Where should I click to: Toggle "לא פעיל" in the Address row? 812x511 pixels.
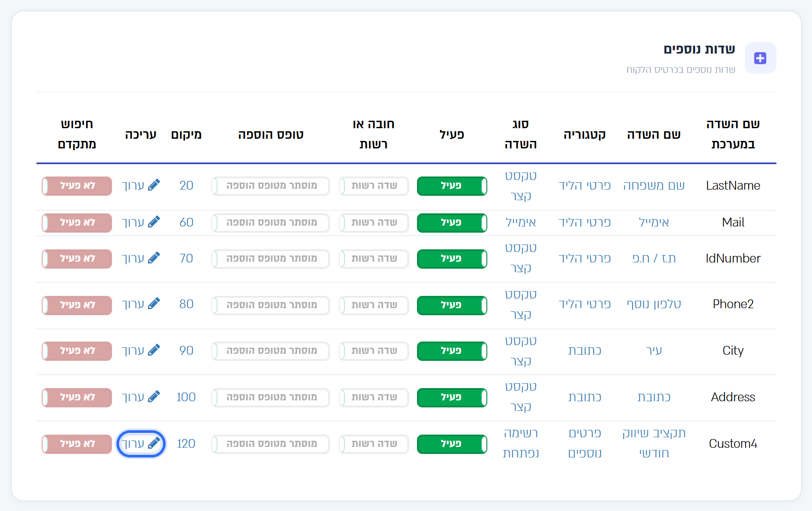pos(77,398)
